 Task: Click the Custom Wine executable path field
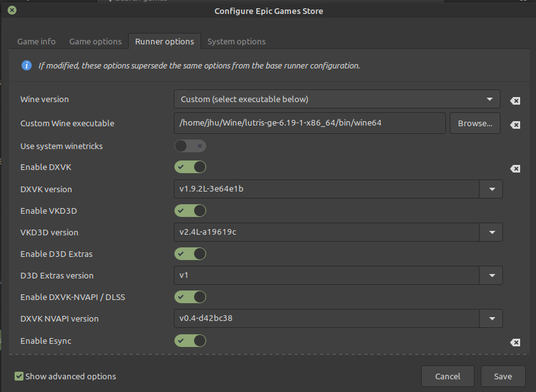[x=310, y=123]
